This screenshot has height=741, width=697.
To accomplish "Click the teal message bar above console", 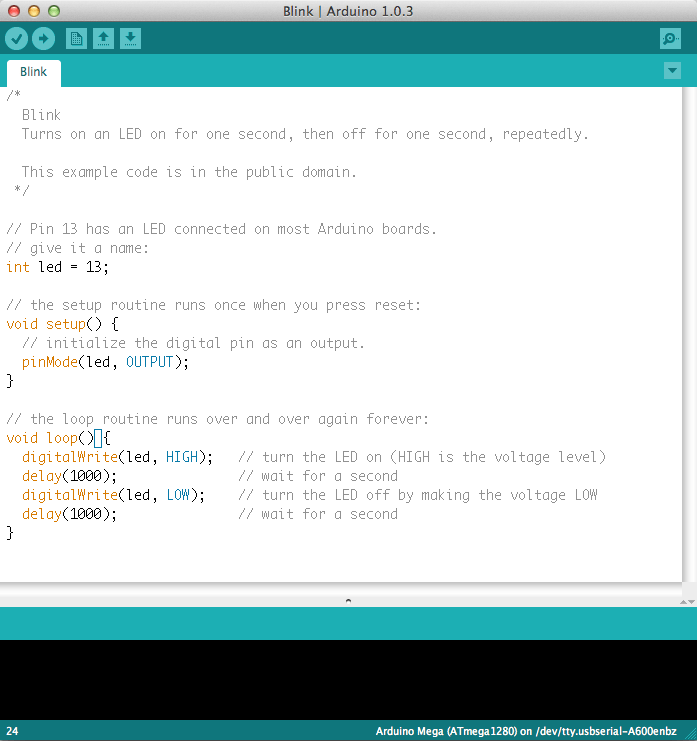I will point(348,623).
